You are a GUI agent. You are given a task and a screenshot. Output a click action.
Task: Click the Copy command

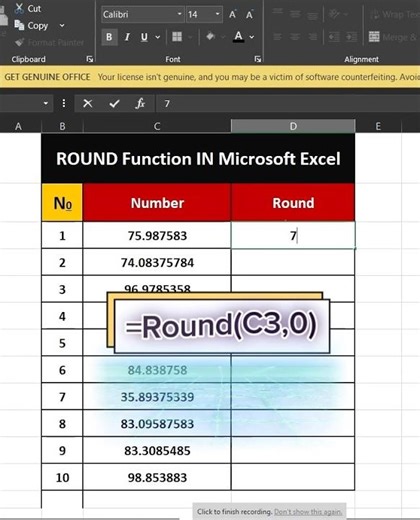tap(32, 26)
